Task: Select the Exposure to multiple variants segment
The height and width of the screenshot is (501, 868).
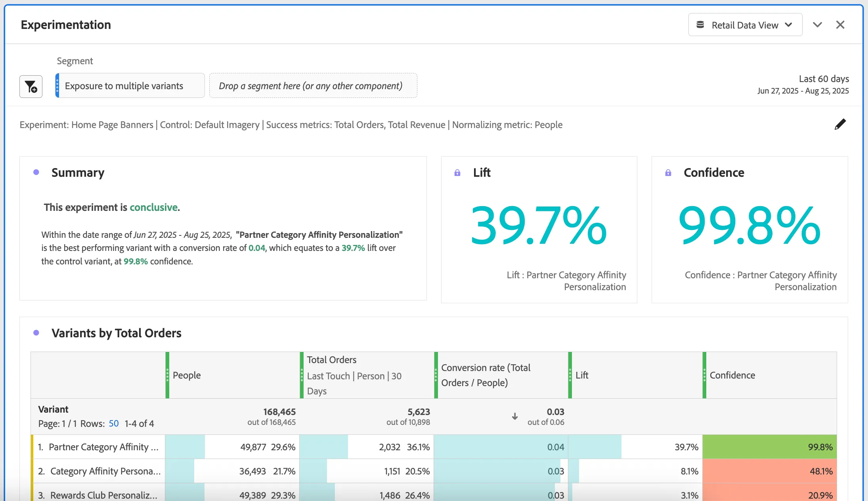Action: pyautogui.click(x=130, y=86)
